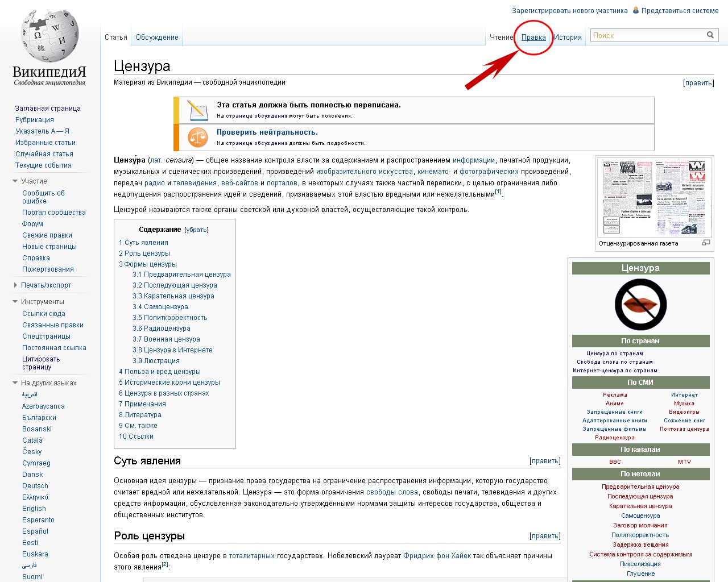
Task: Open the Правка tab
Action: tap(533, 38)
